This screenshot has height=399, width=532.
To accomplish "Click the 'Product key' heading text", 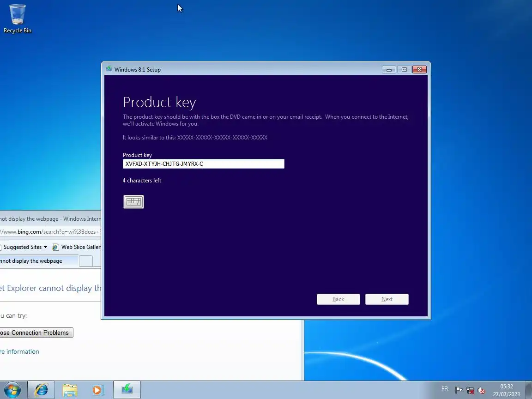I will click(x=159, y=102).
